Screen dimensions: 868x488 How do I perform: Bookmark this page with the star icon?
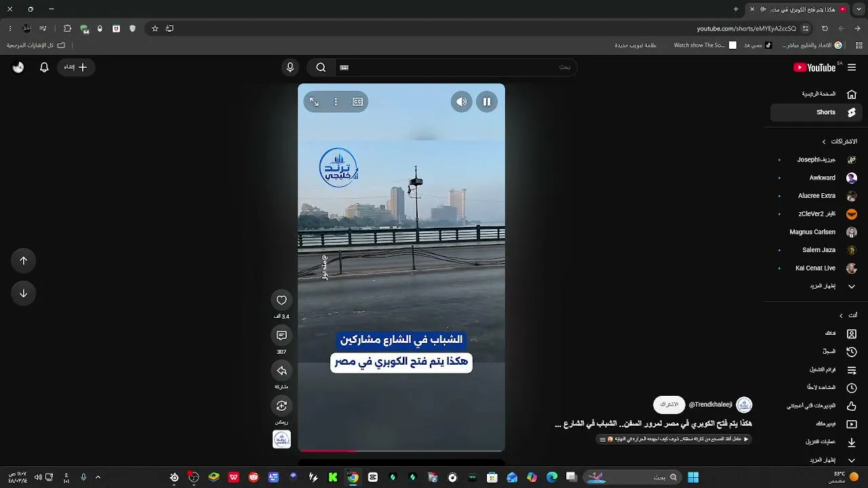point(155,28)
